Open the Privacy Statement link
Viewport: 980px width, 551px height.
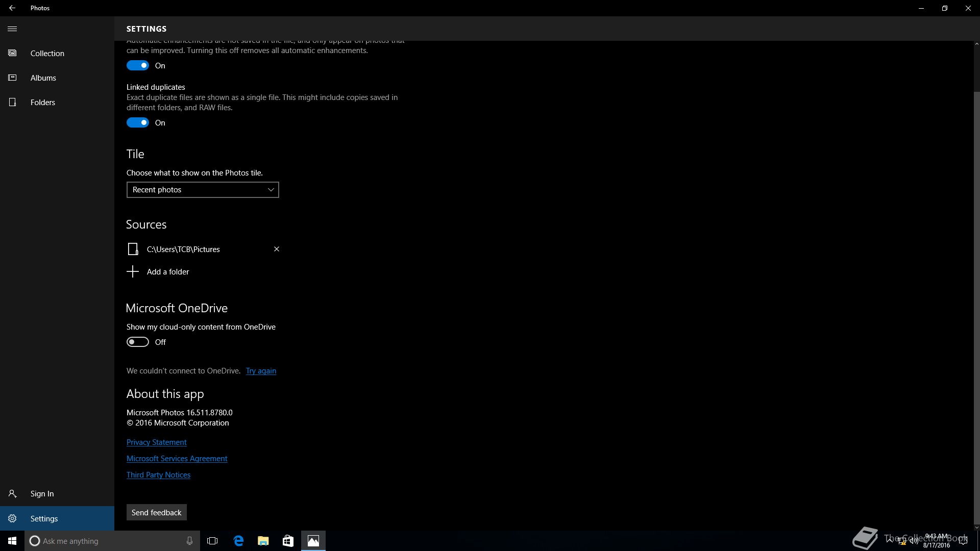(157, 442)
